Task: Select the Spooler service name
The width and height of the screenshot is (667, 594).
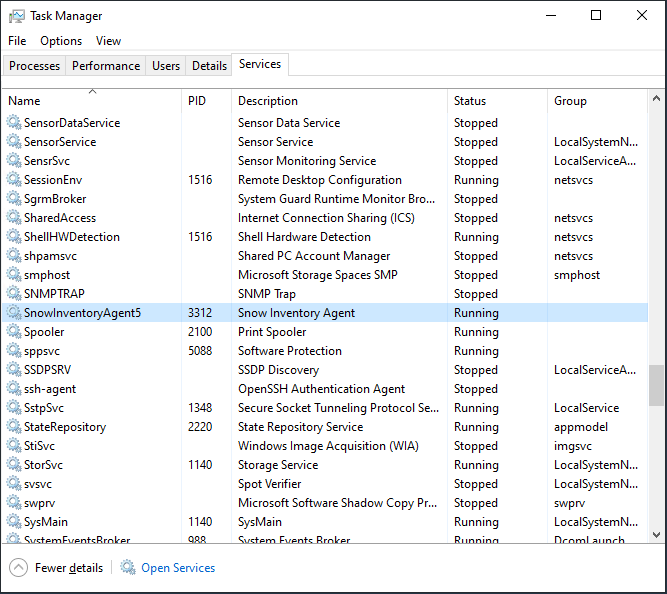Action: [x=44, y=332]
